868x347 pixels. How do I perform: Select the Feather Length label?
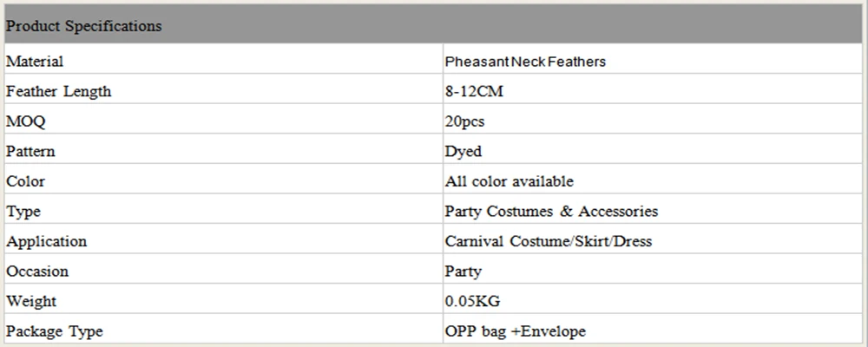pos(59,91)
